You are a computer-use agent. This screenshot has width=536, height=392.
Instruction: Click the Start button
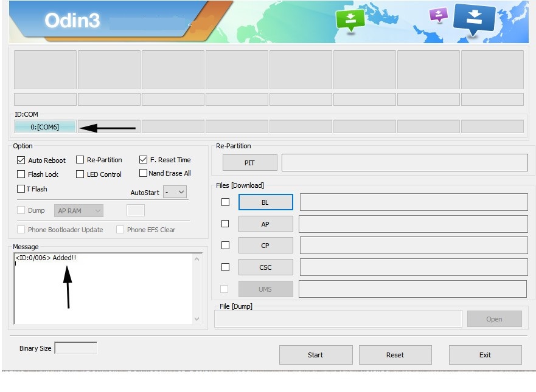pyautogui.click(x=316, y=355)
